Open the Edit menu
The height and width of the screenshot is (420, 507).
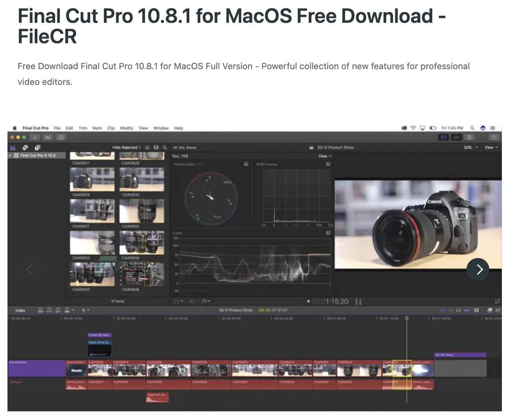(69, 128)
